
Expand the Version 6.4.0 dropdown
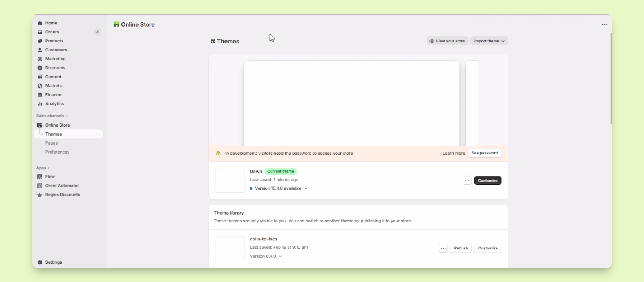266,257
